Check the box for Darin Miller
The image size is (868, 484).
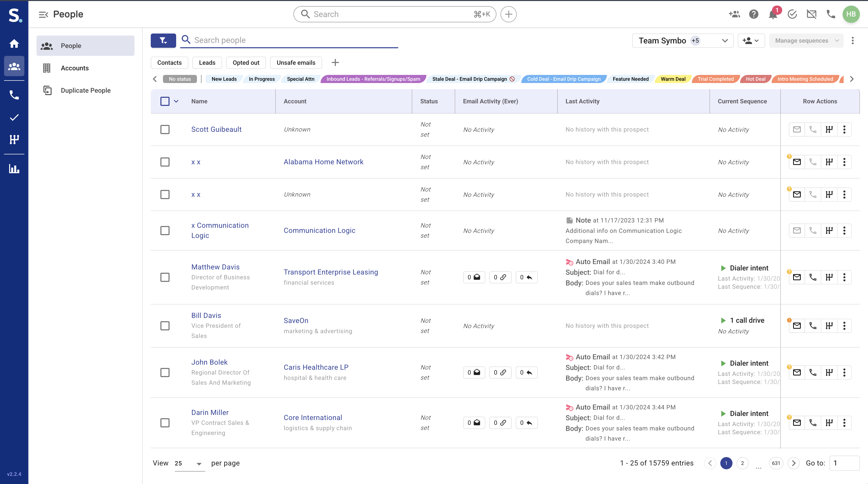click(165, 423)
